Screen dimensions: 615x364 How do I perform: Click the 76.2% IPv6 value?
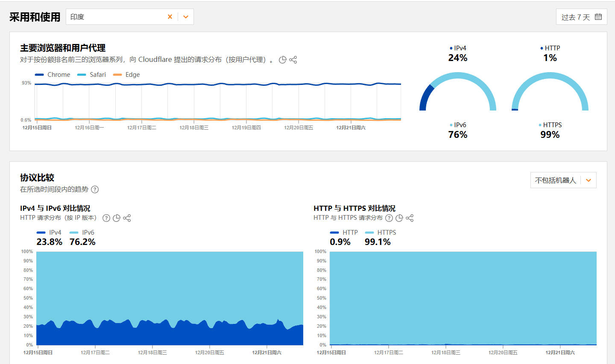tap(82, 242)
